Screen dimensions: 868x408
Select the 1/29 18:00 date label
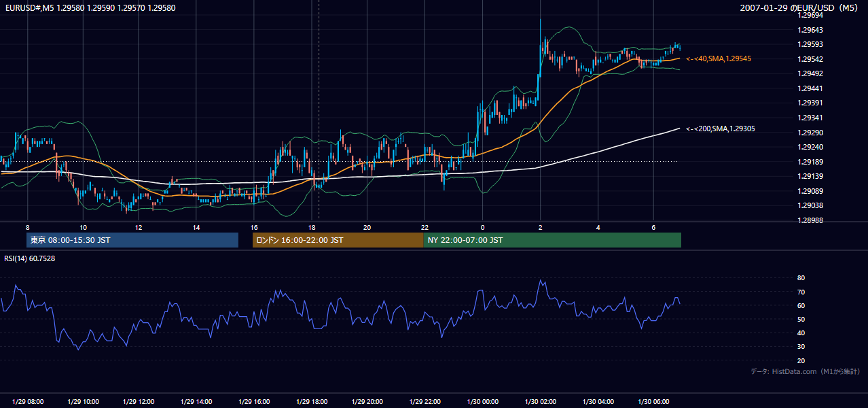click(x=312, y=401)
